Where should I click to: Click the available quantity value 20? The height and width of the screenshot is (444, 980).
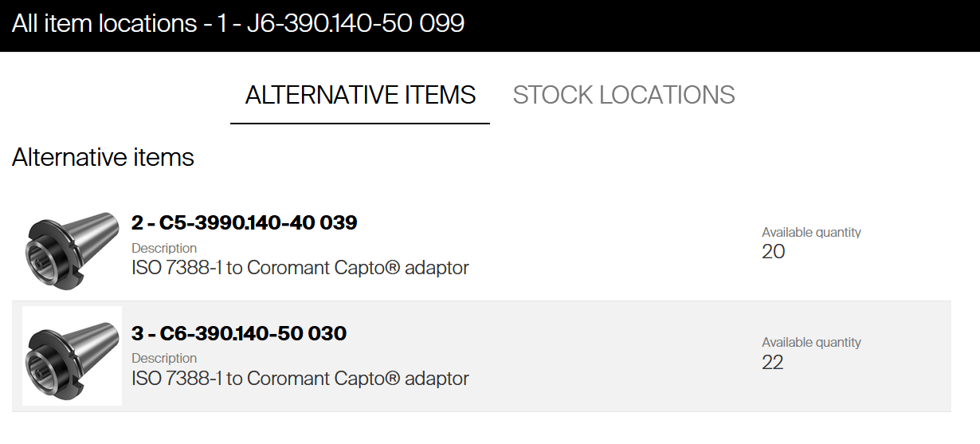click(x=773, y=252)
